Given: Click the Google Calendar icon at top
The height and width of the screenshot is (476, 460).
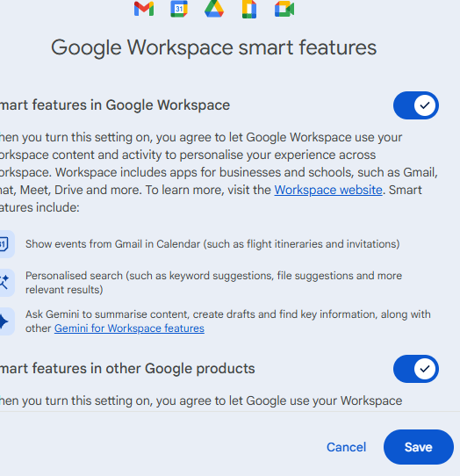Looking at the screenshot, I should point(179,9).
